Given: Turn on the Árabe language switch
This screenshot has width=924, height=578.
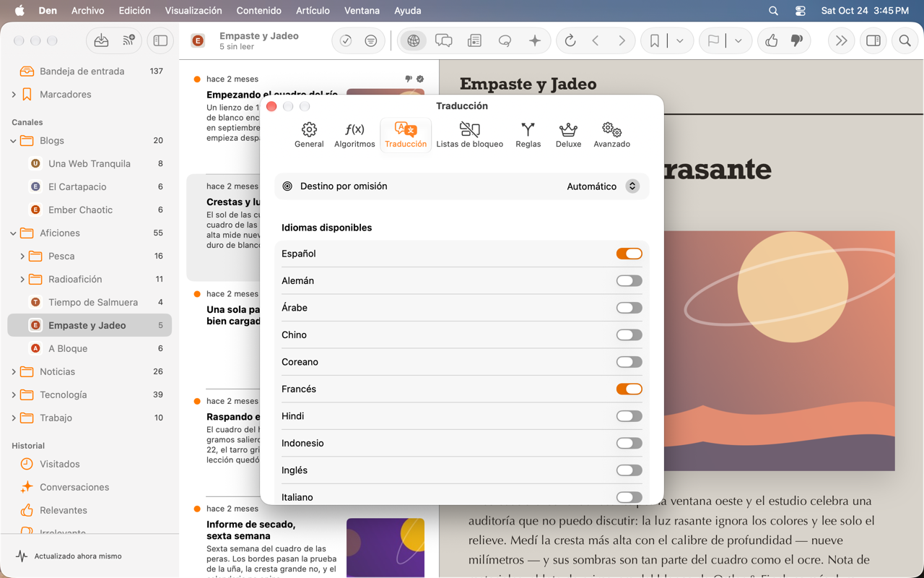Looking at the screenshot, I should (629, 308).
